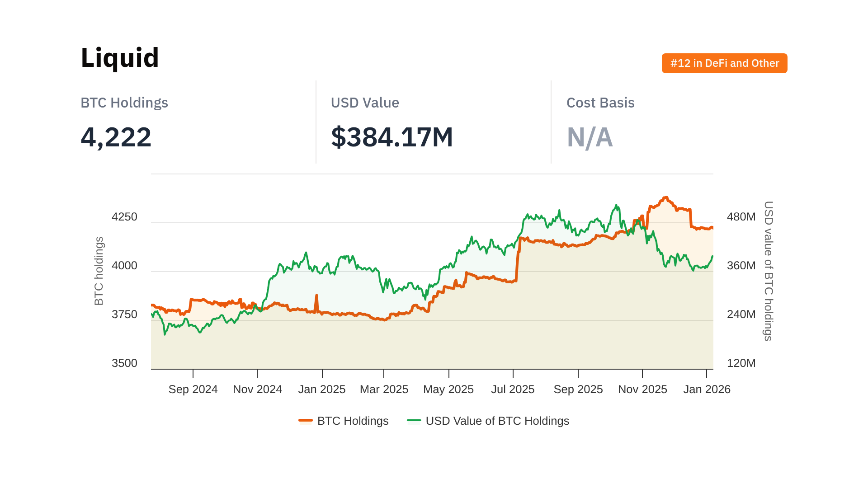Click the BTC holdings left axis title
Image resolution: width=868 pixels, height=488 pixels.
[x=99, y=271]
